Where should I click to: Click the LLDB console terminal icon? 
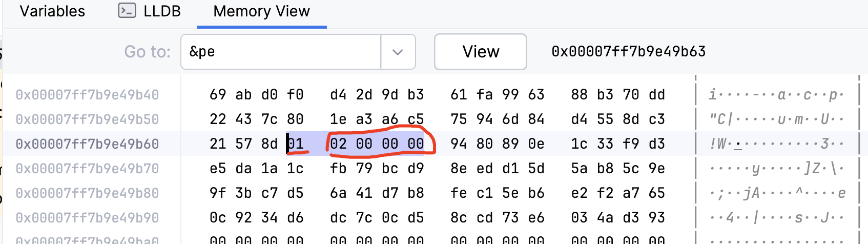point(127,11)
